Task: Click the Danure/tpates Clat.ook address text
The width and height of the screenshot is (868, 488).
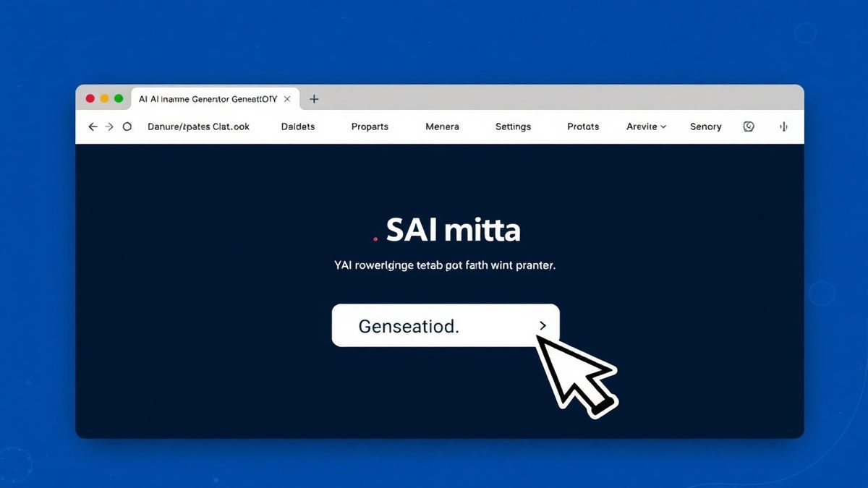Action: coord(198,127)
